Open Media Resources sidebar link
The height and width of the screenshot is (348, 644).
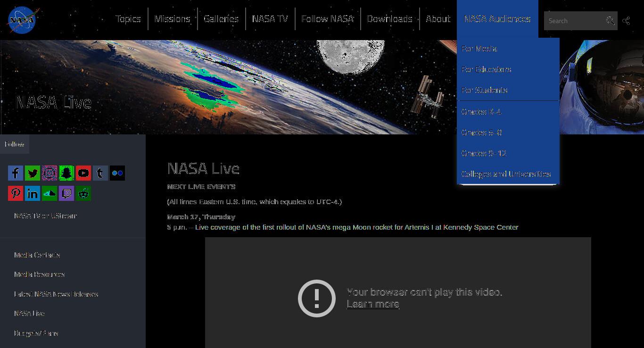tap(40, 274)
